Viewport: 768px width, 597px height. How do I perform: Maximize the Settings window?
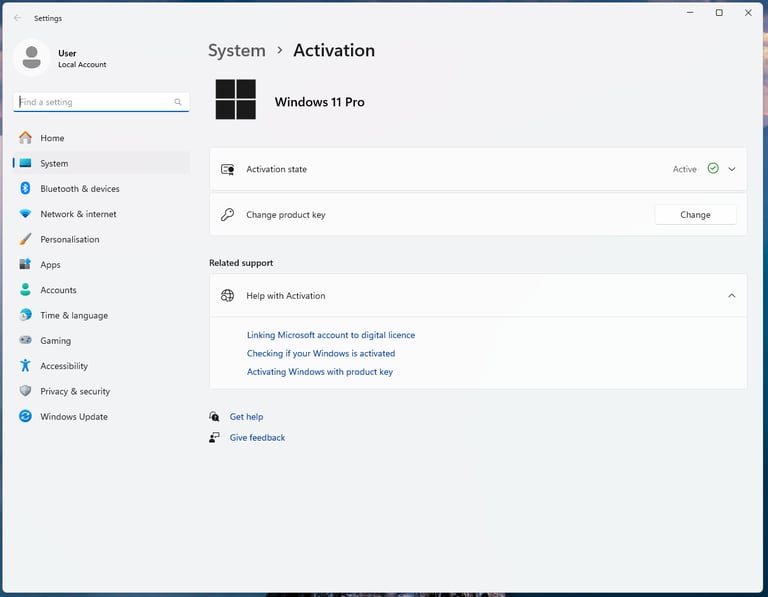pos(719,13)
